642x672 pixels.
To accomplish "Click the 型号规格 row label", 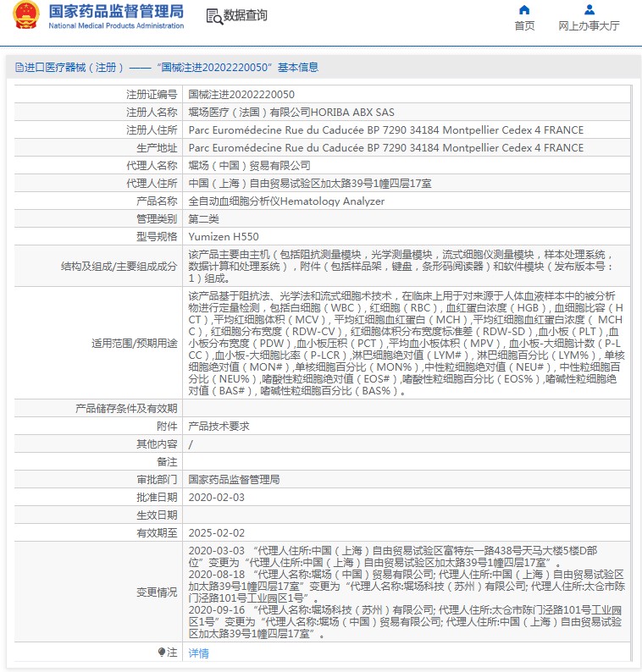I will pos(157,237).
